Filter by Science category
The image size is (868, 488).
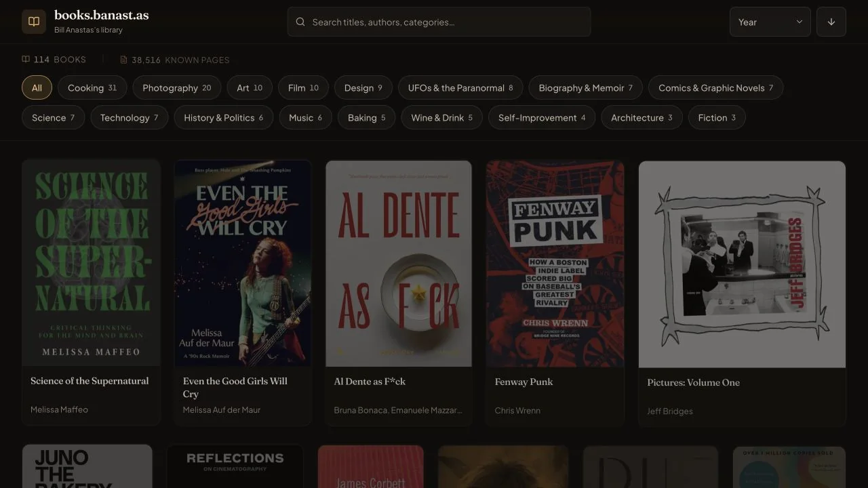point(53,117)
